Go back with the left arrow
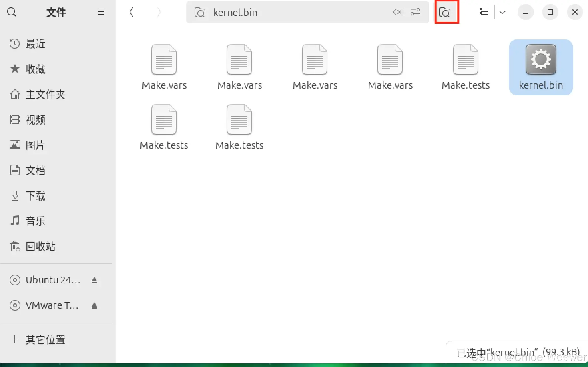The width and height of the screenshot is (588, 367). [131, 12]
